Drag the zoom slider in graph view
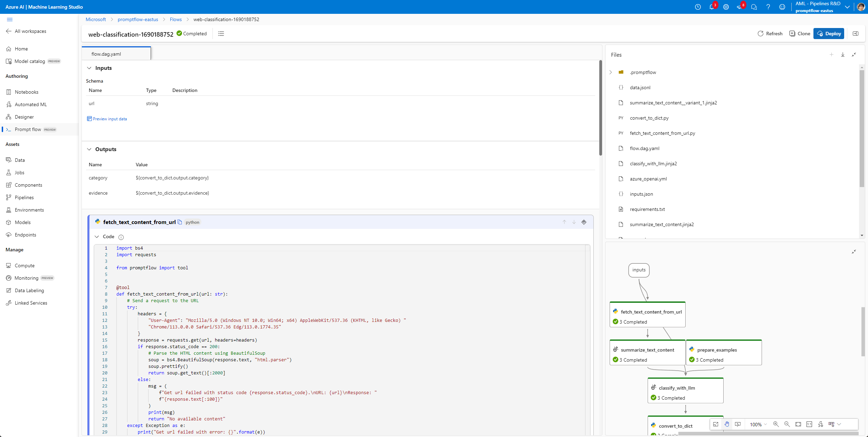Screen dimensions: 868x437 pos(759,425)
